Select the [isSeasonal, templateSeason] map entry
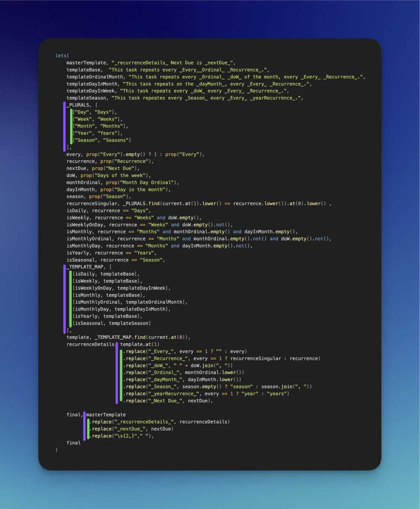The height and width of the screenshot is (509, 420). [111, 323]
